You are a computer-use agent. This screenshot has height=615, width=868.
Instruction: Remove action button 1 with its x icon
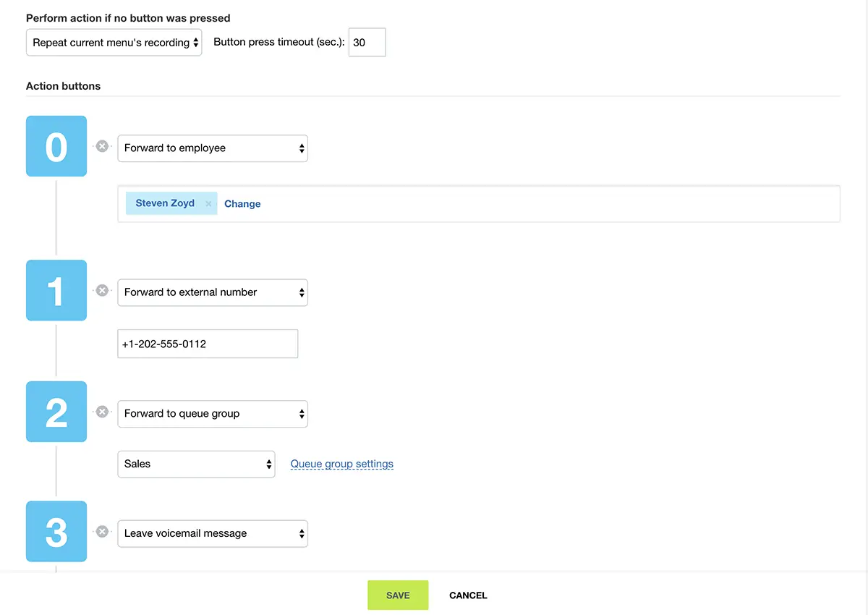(x=103, y=291)
